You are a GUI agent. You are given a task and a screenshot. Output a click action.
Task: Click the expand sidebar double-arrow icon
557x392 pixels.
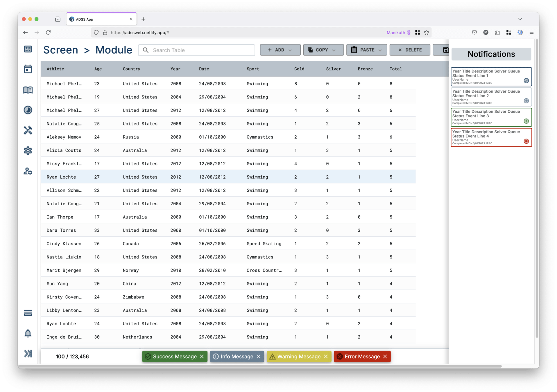[x=28, y=354]
